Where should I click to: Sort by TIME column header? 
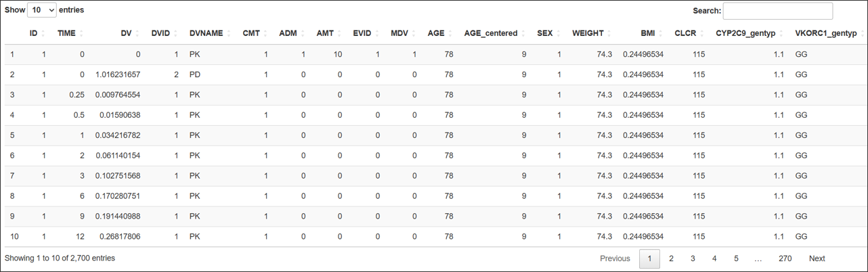pyautogui.click(x=70, y=33)
